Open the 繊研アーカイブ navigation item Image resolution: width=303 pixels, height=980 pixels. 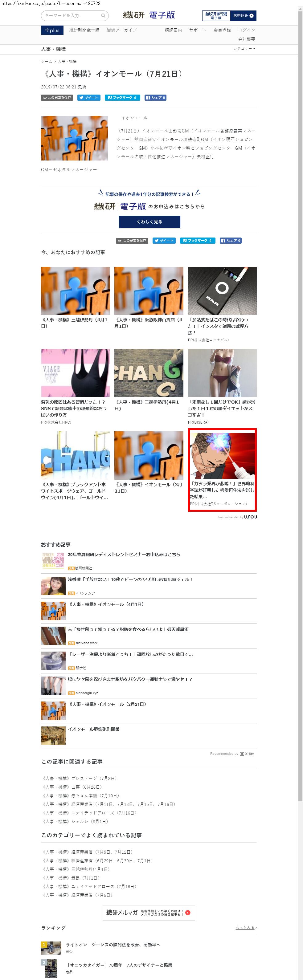pos(121,30)
